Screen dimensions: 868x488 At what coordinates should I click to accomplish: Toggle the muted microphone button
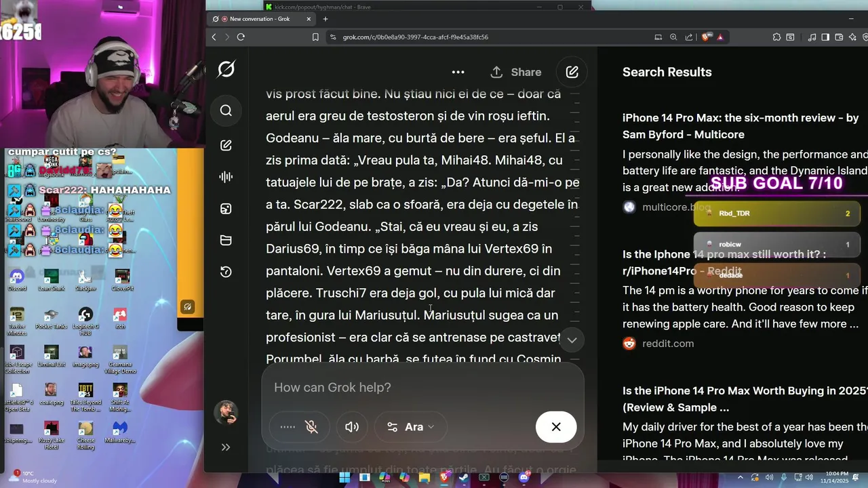(312, 427)
